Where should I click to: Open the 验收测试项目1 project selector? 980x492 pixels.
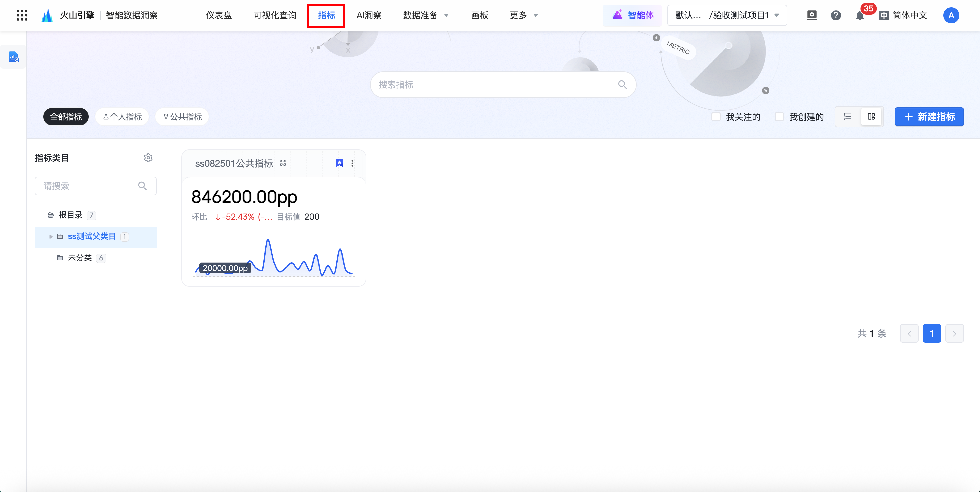(x=727, y=15)
